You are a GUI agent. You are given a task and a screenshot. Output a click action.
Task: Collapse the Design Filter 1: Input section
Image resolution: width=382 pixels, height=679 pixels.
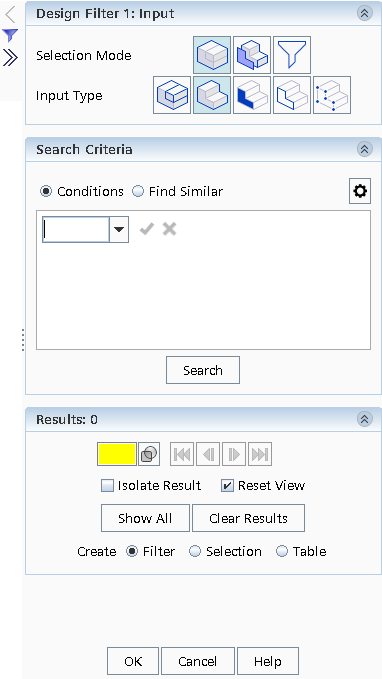365,13
